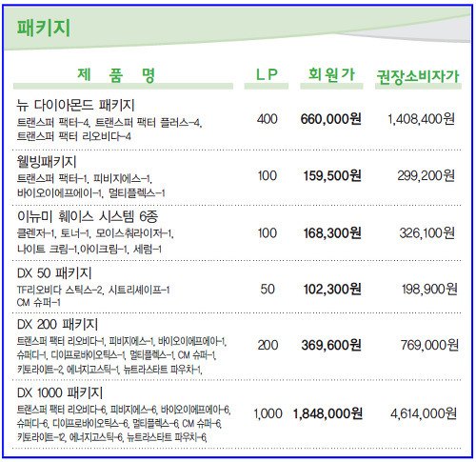Click the 키토라이트-2 contents line
Screen dimensions: 476x462
pos(109,370)
